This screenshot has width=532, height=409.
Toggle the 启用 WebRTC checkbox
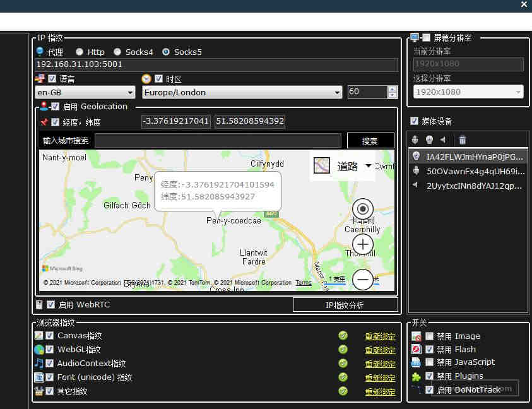pos(51,304)
